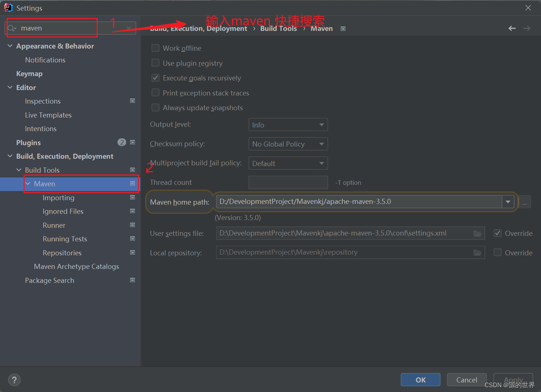Select Repositories under Maven
This screenshot has width=541, height=392.
click(62, 253)
